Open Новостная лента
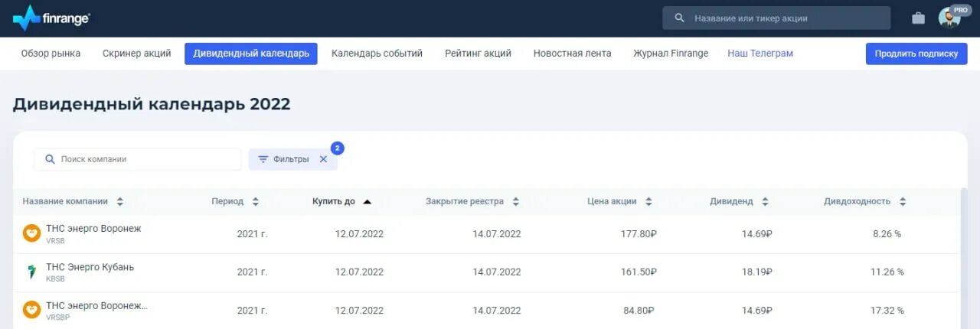This screenshot has width=980, height=329. tap(572, 54)
